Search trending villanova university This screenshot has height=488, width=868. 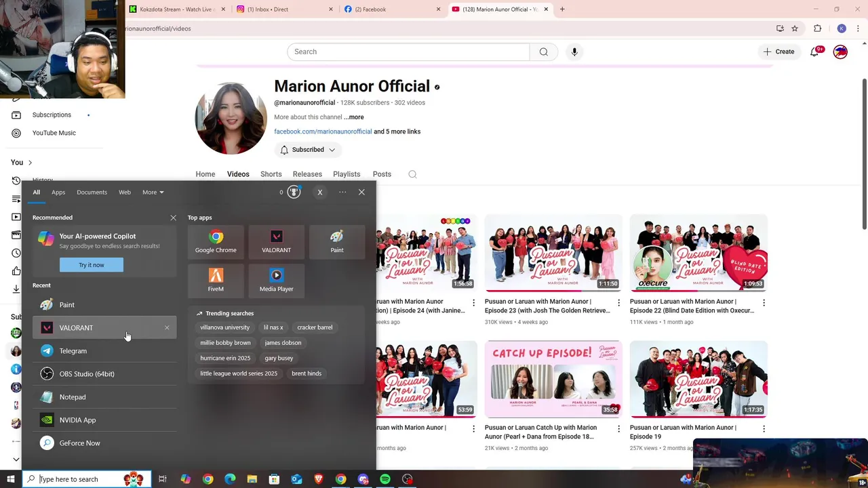225,327
